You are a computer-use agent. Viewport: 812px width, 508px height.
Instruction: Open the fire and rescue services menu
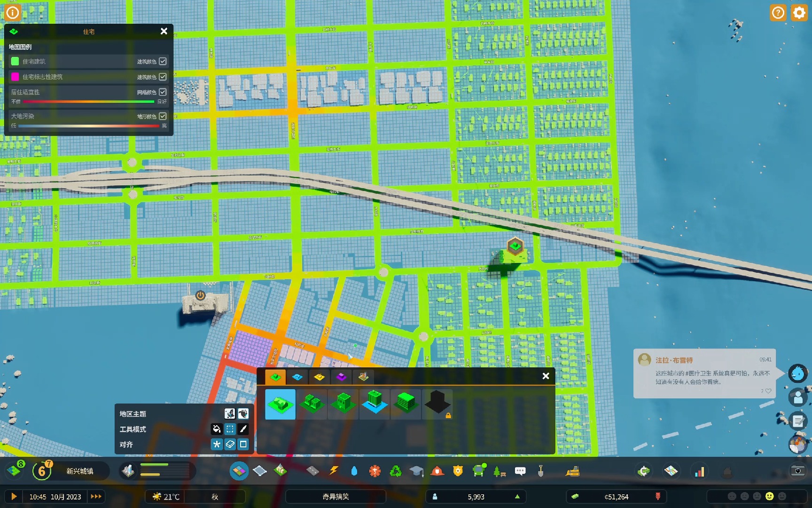tap(438, 470)
